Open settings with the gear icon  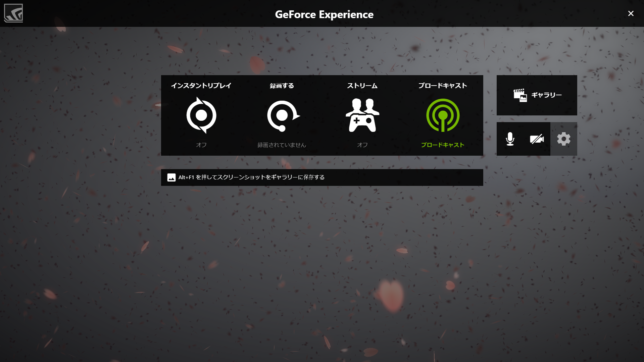pos(564,139)
